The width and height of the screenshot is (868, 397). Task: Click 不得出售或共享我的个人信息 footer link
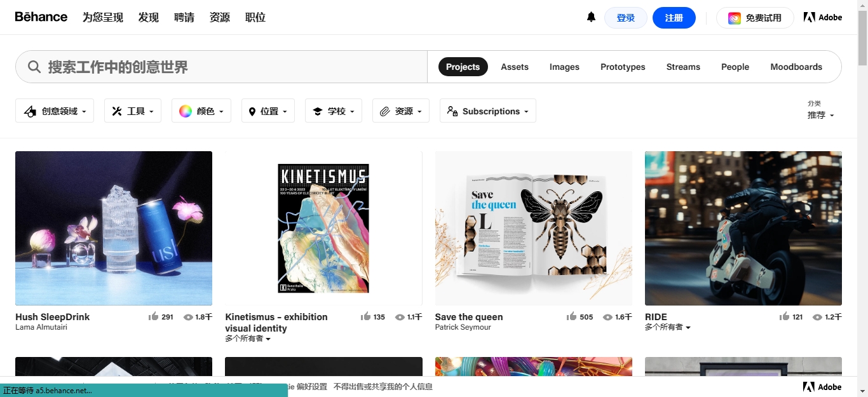point(383,386)
